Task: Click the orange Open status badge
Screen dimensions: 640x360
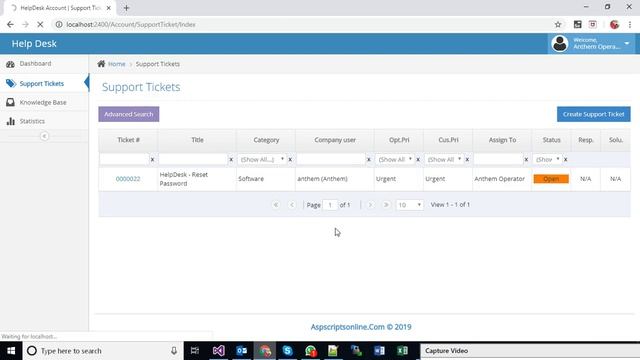Action: tap(551, 179)
